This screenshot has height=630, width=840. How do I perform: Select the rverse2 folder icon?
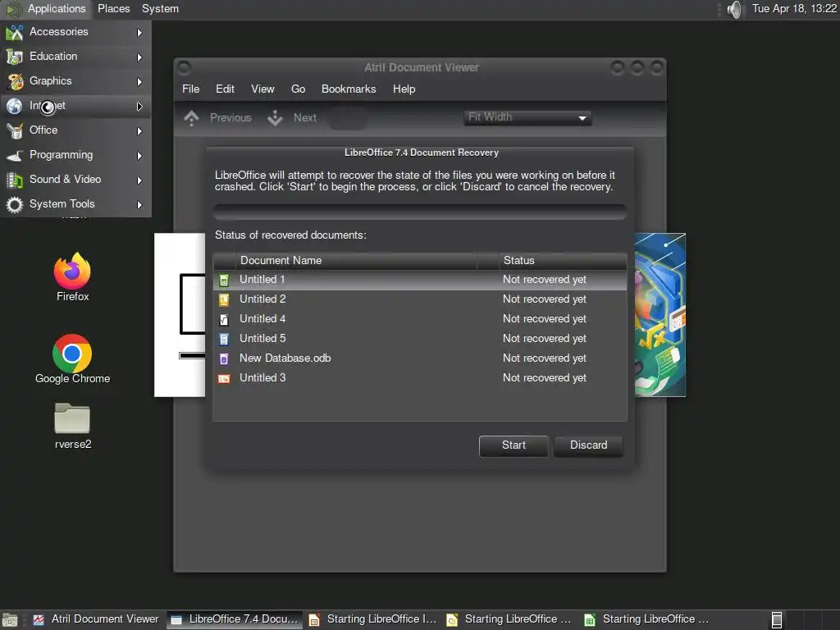coord(72,418)
